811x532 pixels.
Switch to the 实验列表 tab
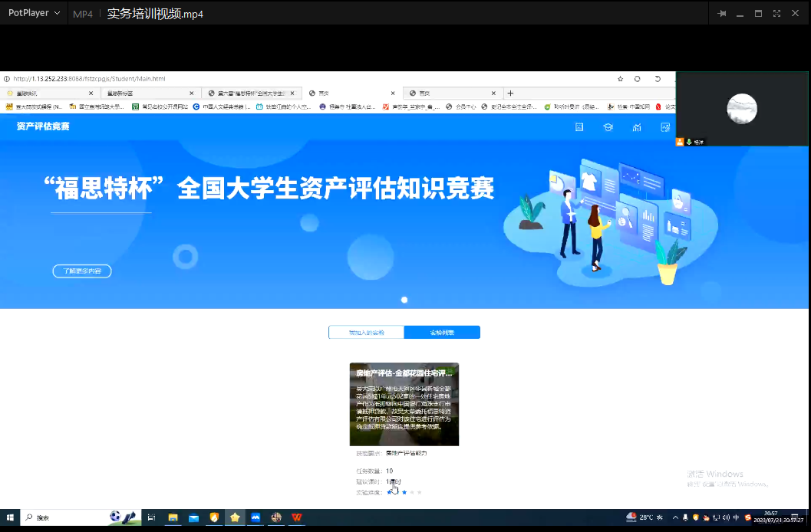(x=442, y=333)
